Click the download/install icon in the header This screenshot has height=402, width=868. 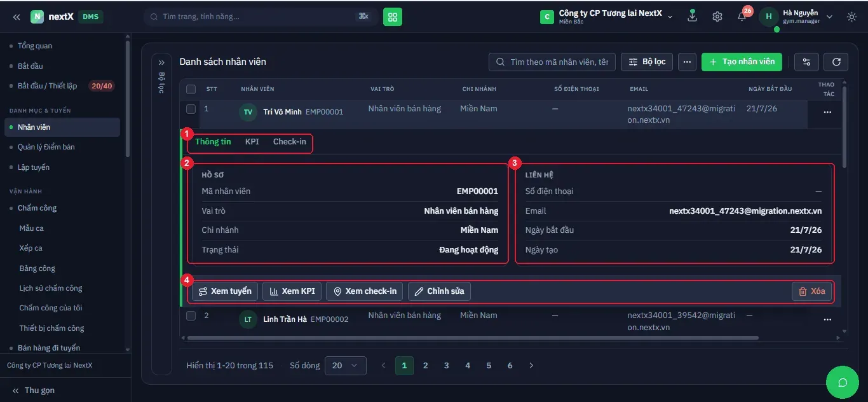(693, 17)
